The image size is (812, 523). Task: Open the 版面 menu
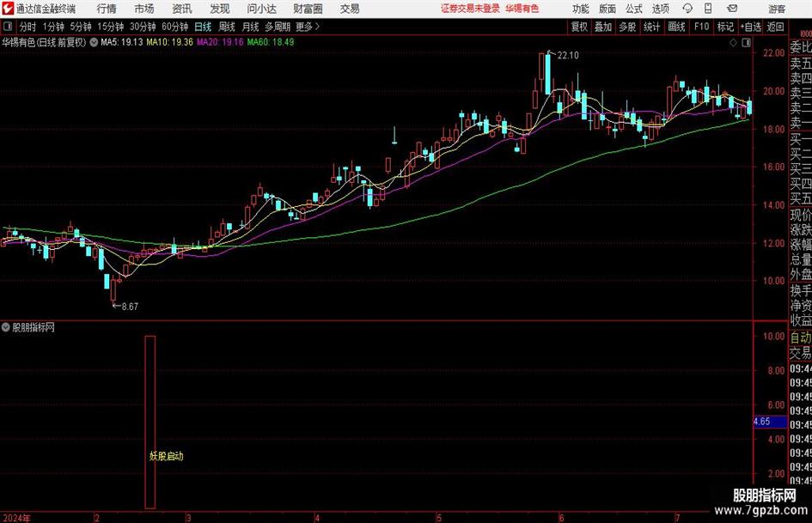pyautogui.click(x=607, y=9)
